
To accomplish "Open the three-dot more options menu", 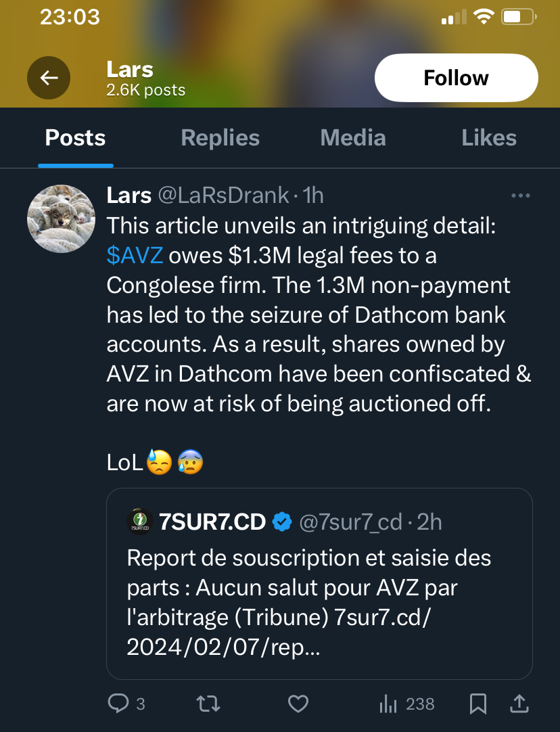I will tap(520, 196).
